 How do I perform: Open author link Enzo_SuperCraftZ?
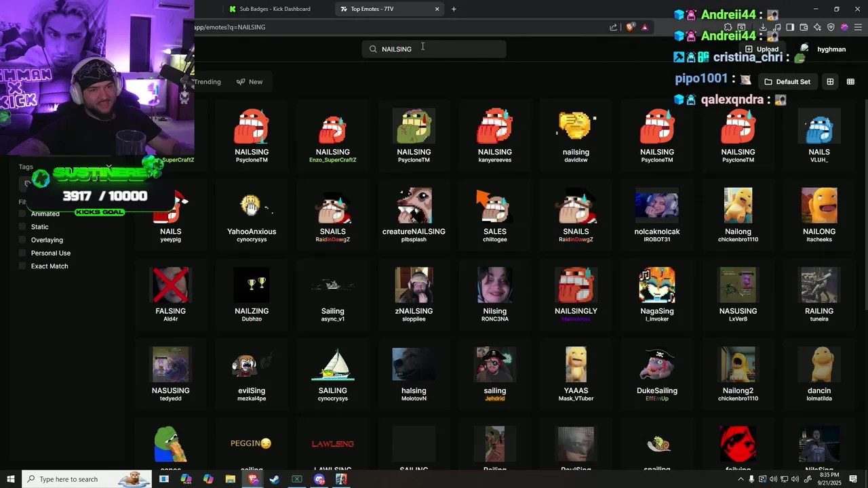(332, 160)
